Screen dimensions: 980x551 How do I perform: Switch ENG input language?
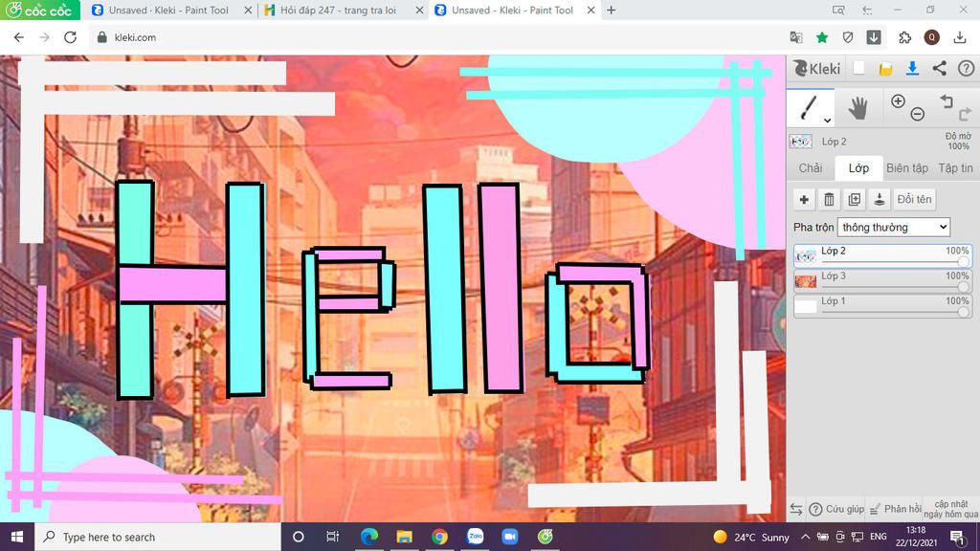[x=879, y=537]
